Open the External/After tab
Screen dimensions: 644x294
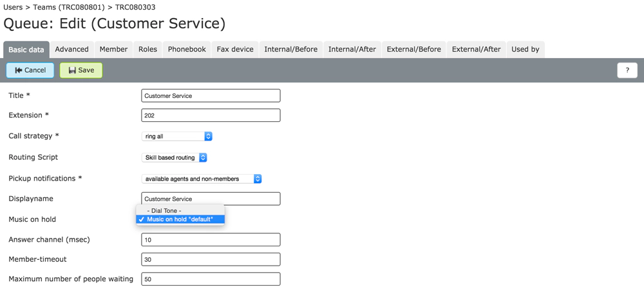coord(476,50)
